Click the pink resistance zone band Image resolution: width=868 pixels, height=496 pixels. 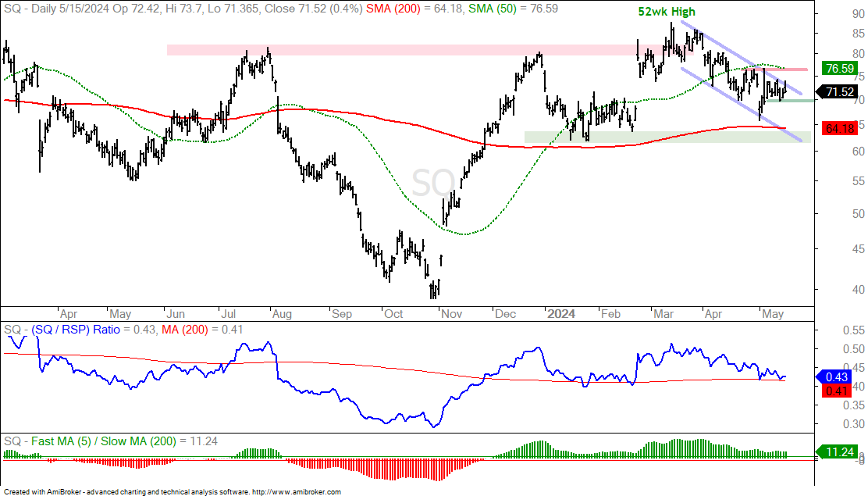(x=429, y=50)
